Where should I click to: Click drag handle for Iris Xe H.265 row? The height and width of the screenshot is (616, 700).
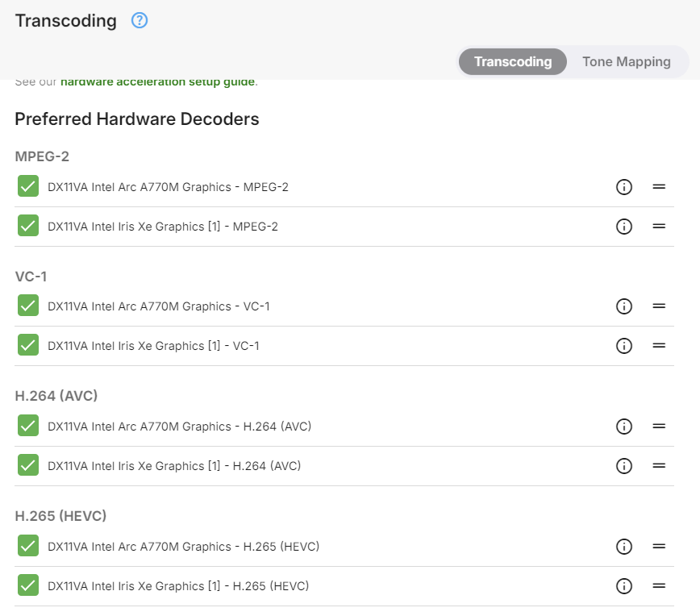point(659,586)
